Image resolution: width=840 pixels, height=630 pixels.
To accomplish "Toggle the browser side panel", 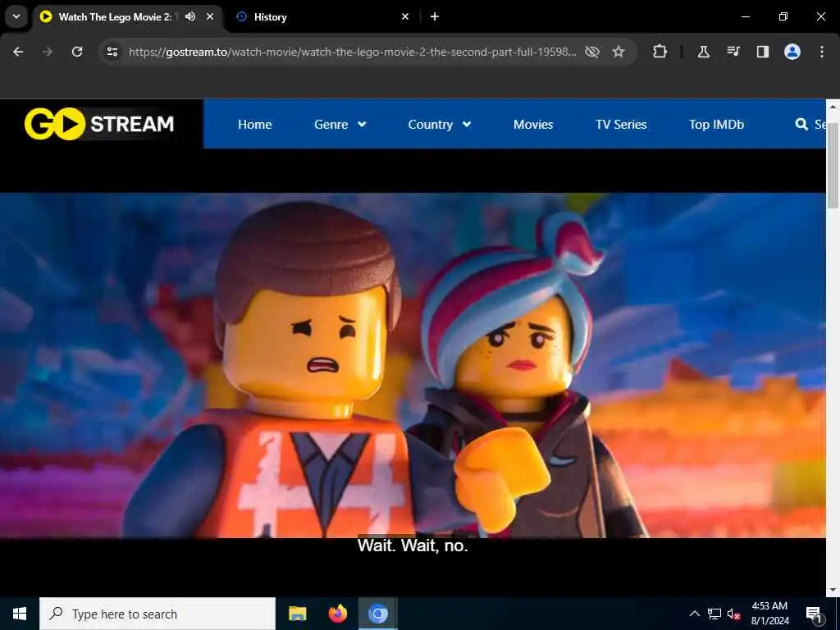I will (x=762, y=52).
